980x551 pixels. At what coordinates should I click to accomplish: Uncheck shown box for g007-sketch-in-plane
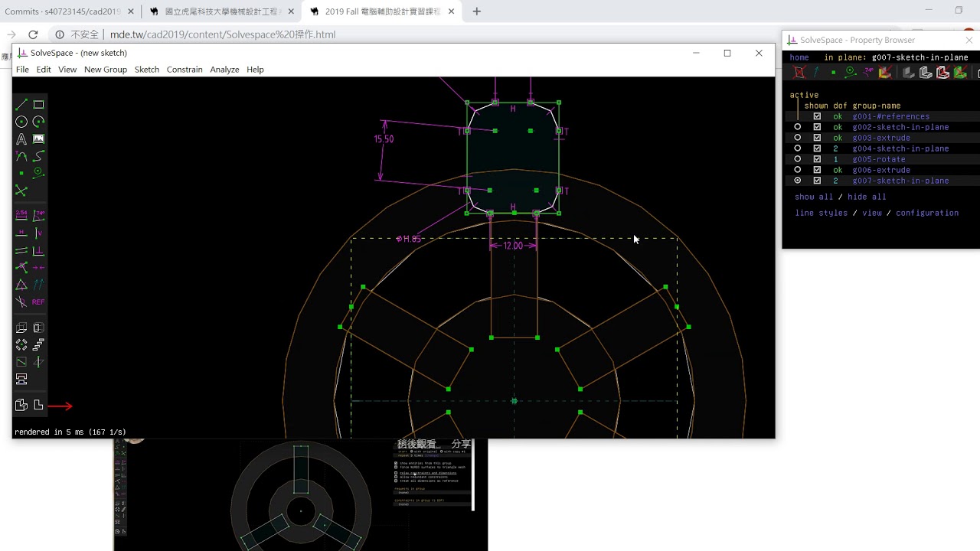(x=817, y=181)
